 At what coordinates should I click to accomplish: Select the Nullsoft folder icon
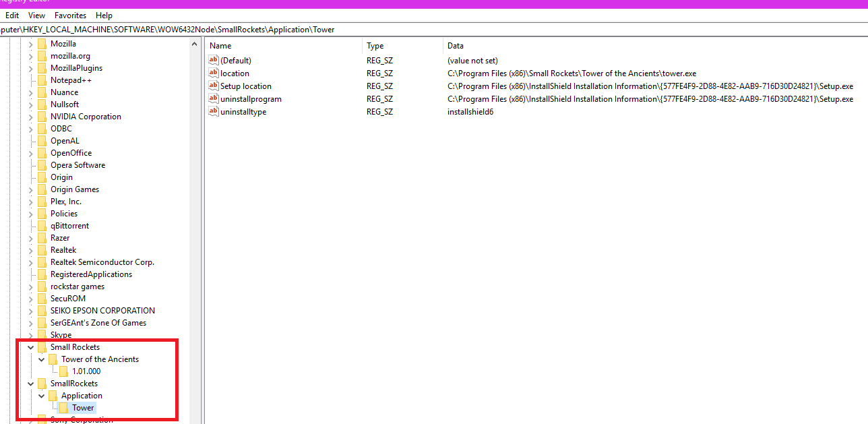pos(42,104)
